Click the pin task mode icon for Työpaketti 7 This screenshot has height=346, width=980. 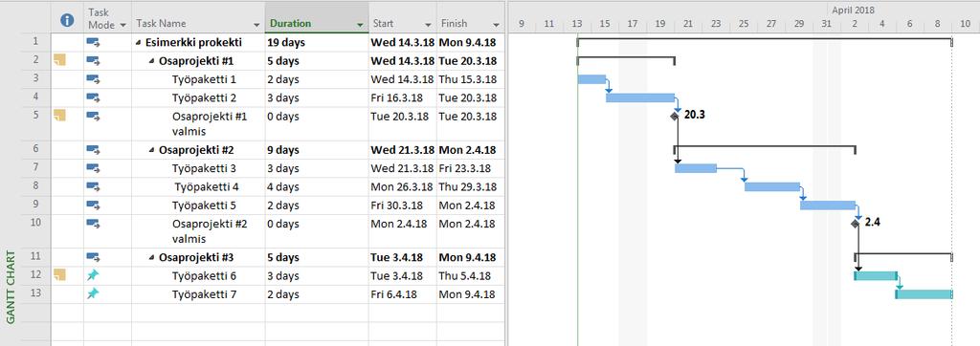tap(93, 293)
